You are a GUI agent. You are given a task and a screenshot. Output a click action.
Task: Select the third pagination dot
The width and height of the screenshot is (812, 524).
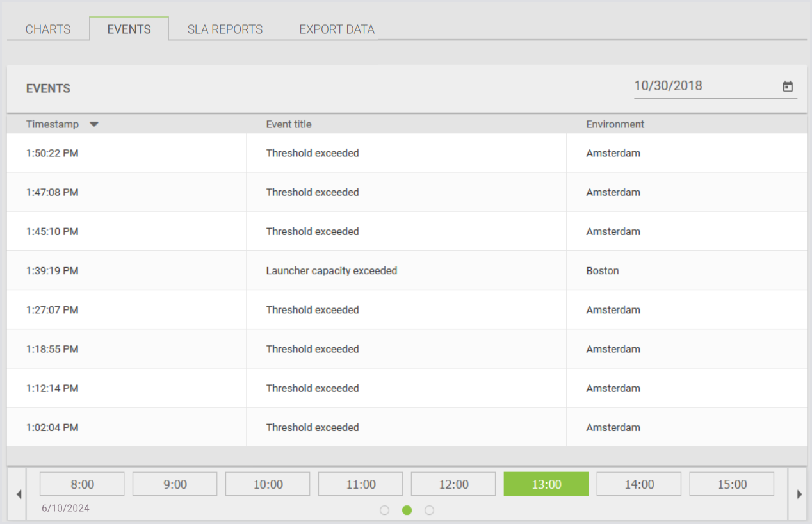[429, 511]
